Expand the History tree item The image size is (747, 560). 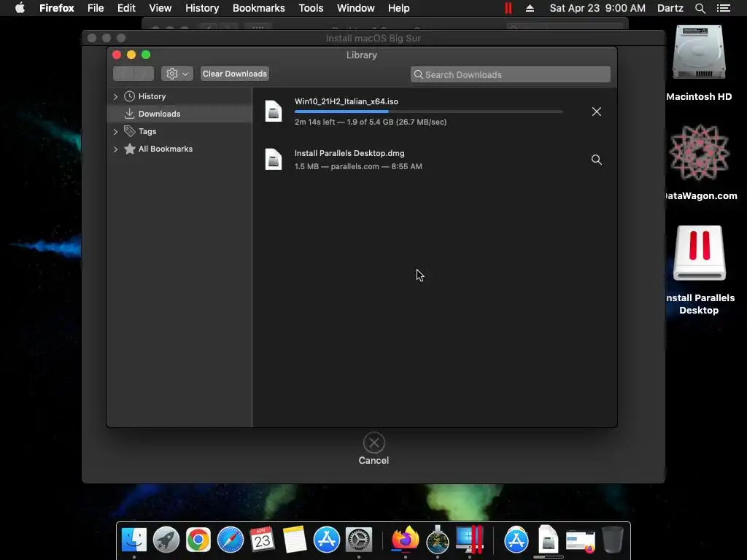pyautogui.click(x=115, y=96)
